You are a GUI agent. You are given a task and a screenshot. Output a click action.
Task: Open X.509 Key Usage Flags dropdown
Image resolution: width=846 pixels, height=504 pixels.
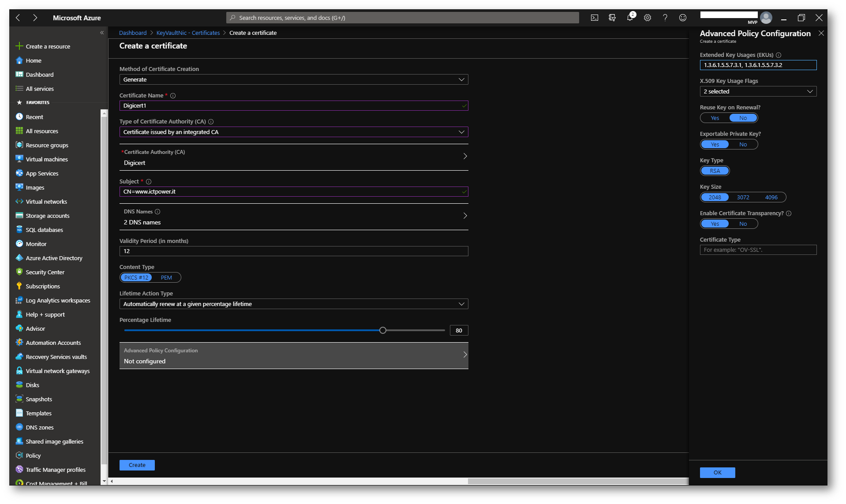(x=758, y=92)
